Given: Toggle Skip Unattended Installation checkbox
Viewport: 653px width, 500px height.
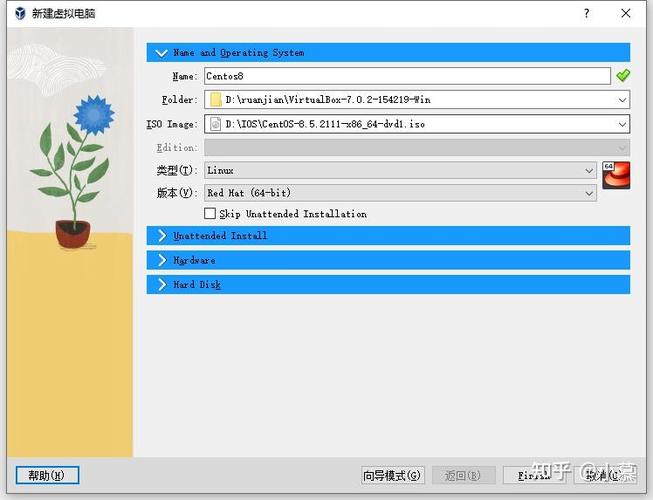Looking at the screenshot, I should (210, 214).
